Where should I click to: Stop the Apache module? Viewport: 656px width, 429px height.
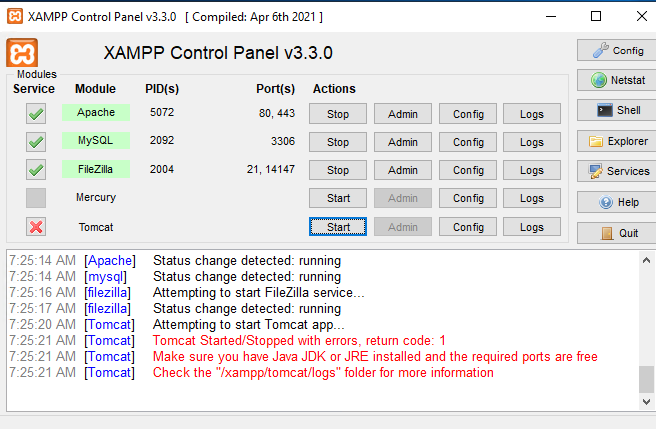(338, 114)
